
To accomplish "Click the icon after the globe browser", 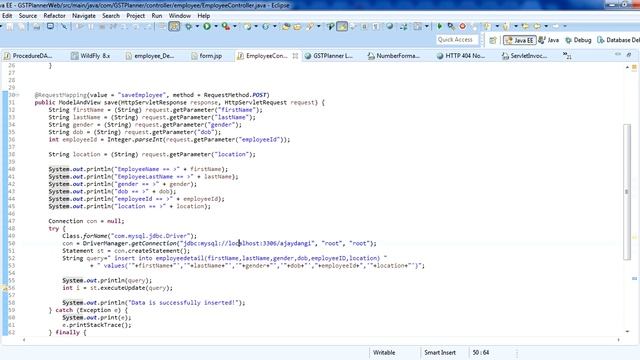I will click(404, 27).
